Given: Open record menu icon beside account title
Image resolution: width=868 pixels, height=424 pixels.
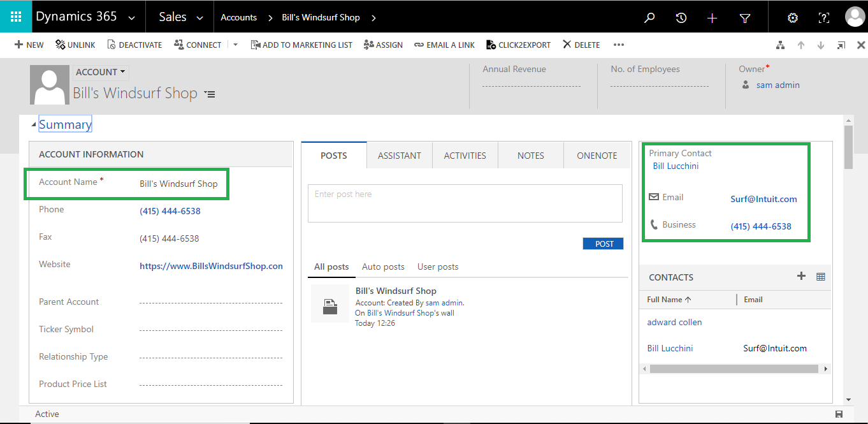Looking at the screenshot, I should pos(210,94).
